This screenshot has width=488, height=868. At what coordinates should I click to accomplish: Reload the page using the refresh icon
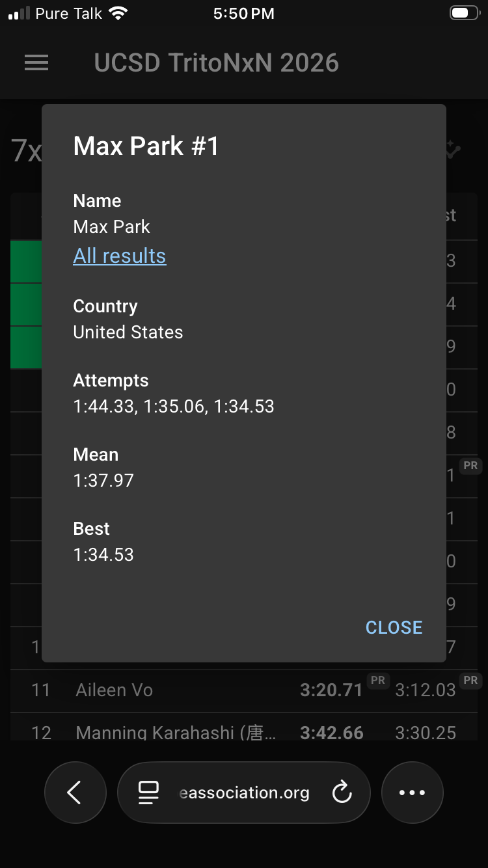pyautogui.click(x=342, y=793)
